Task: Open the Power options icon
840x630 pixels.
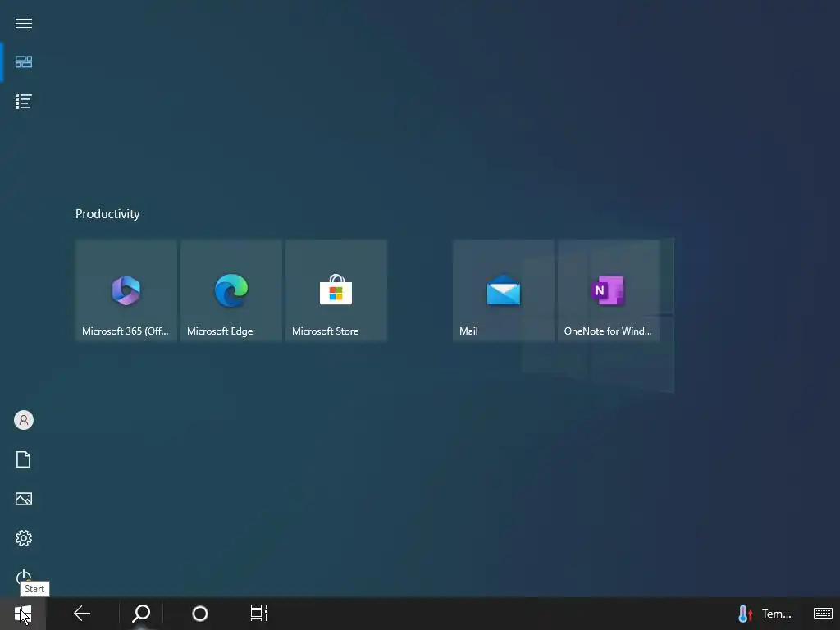Action: [x=24, y=577]
